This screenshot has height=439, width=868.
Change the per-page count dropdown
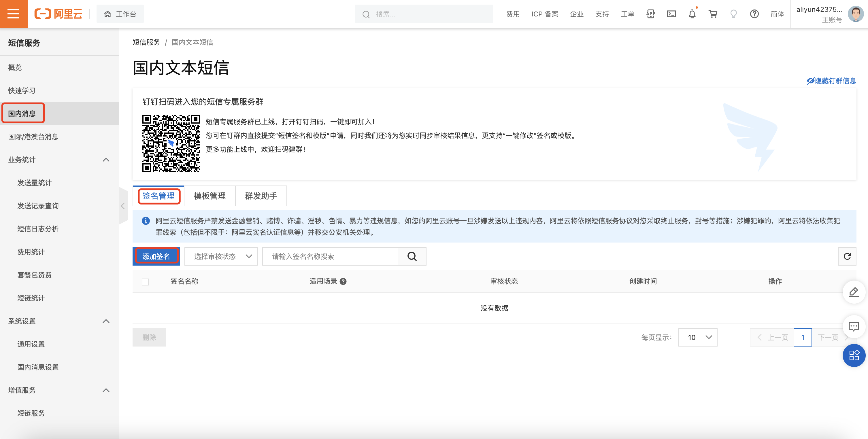tap(697, 337)
